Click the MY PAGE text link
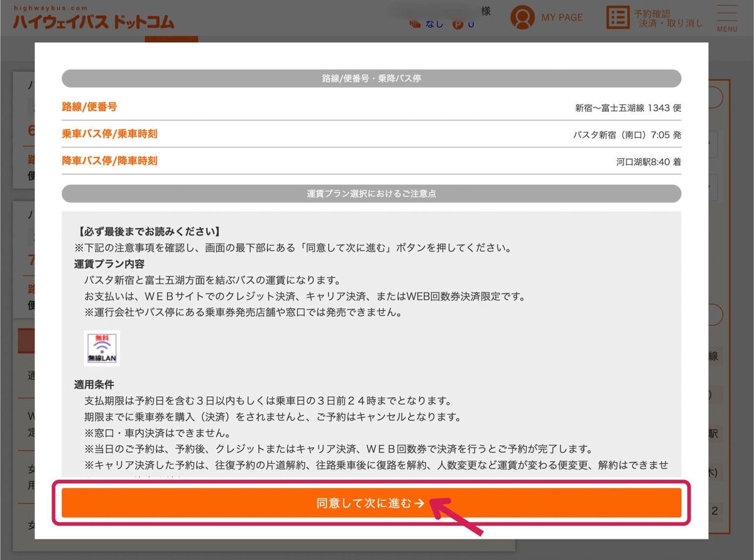Image resolution: width=754 pixels, height=560 pixels. (562, 18)
